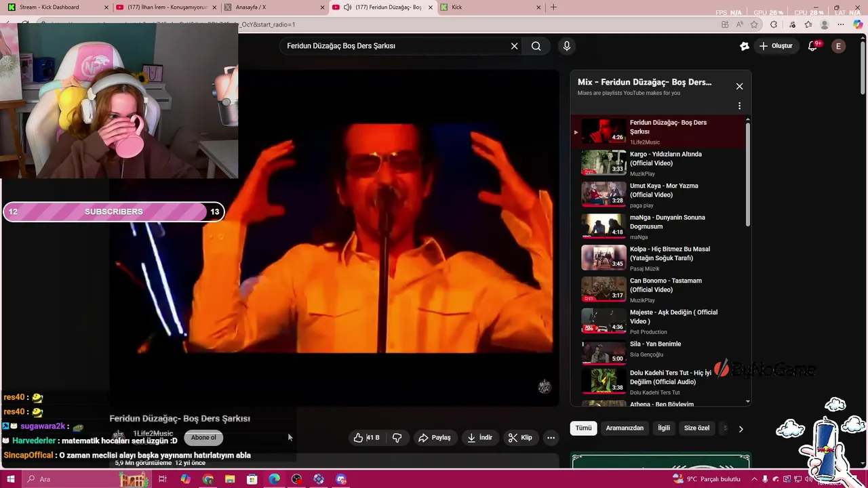Open more actions ellipsis beside Klip
868x488 pixels.
[551, 438]
